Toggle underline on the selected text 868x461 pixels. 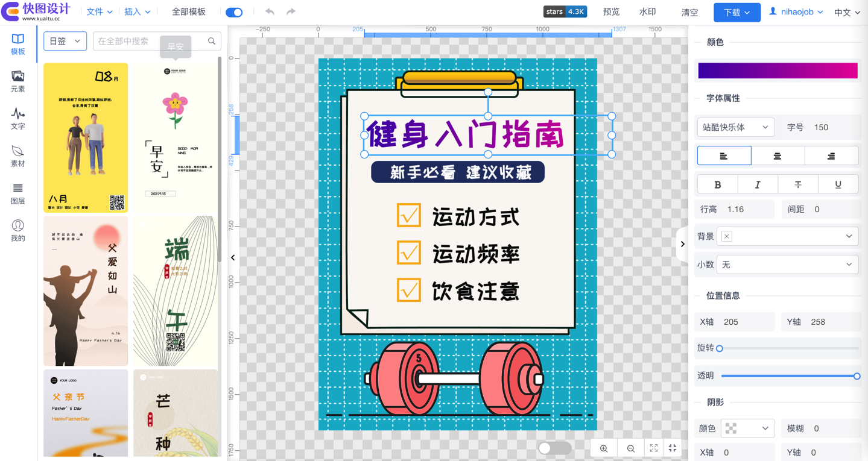[837, 184]
